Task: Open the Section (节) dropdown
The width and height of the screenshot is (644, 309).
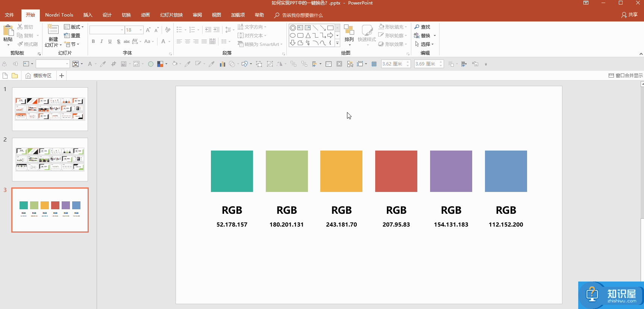Action: pyautogui.click(x=72, y=44)
